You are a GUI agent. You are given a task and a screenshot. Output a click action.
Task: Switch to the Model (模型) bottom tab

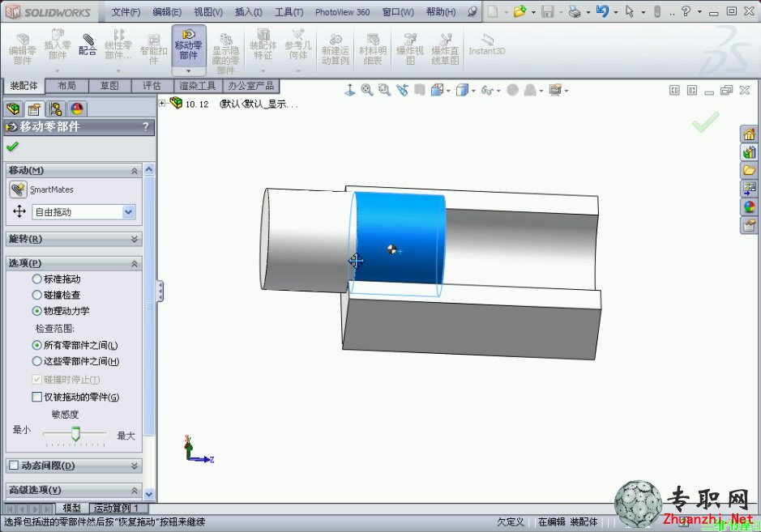(x=72, y=508)
